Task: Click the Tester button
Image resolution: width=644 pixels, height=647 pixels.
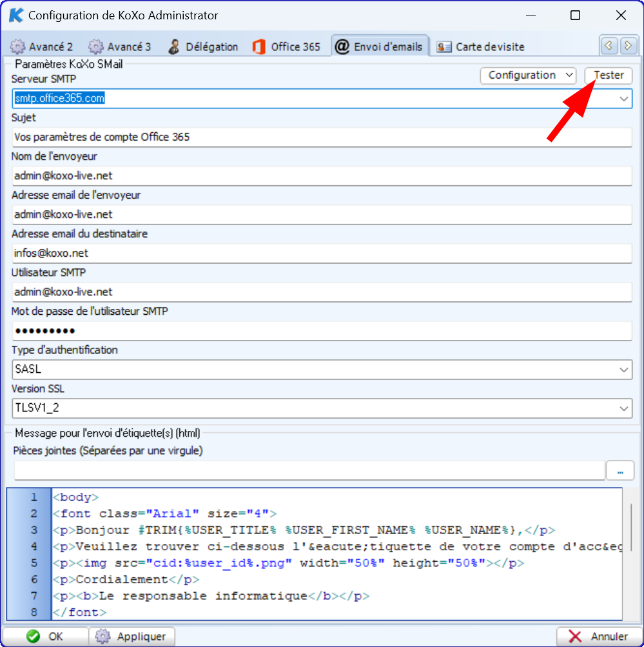Action: click(x=609, y=75)
